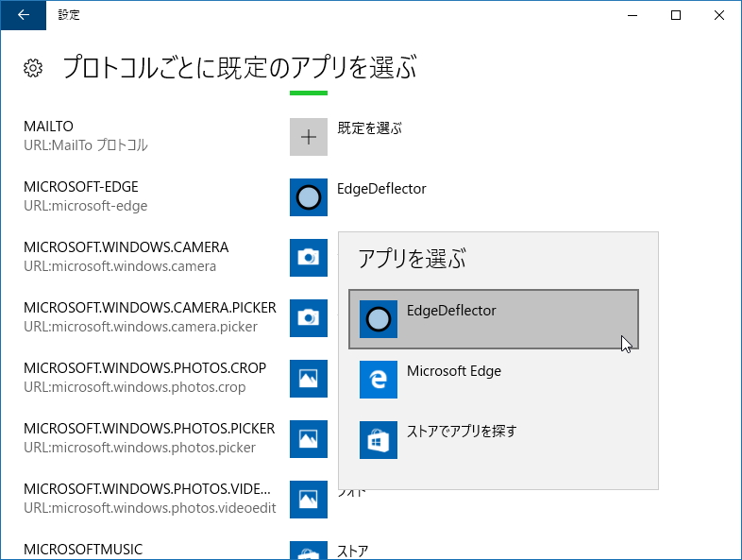Click URL:microsoft.windows.photos.videoedit description
742x560 pixels.
pos(149,508)
